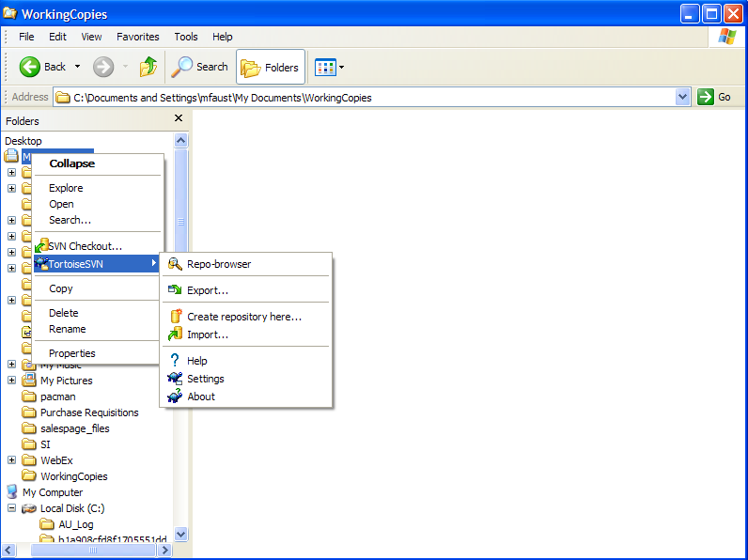
Task: Choose Delete in context menu
Action: pos(97,313)
